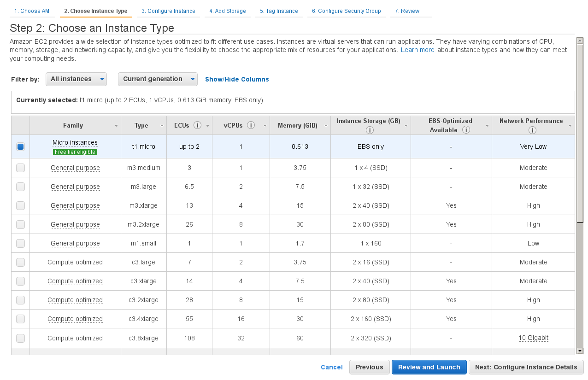588x380 pixels.
Task: Click the Cancel link
Action: click(332, 367)
